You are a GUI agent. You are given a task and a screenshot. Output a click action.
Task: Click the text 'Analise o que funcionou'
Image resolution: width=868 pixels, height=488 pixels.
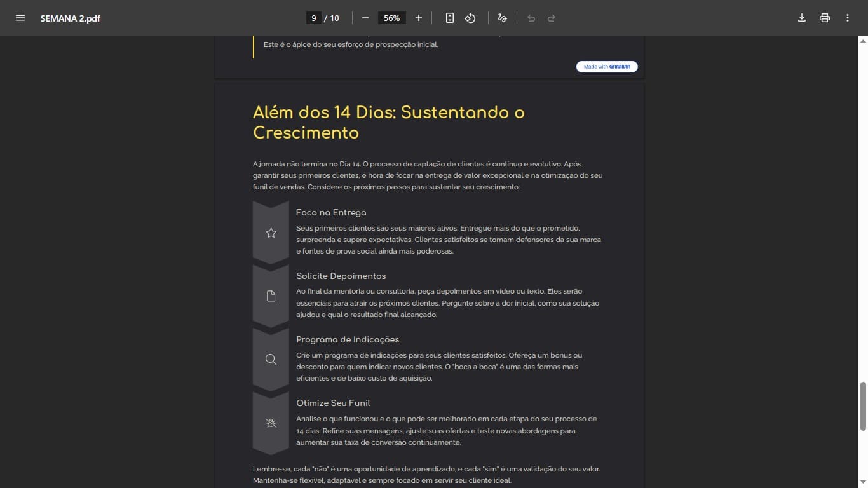point(447,431)
